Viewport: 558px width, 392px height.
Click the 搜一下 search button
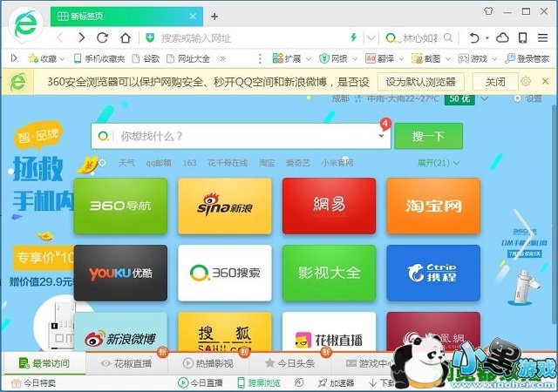click(x=428, y=136)
